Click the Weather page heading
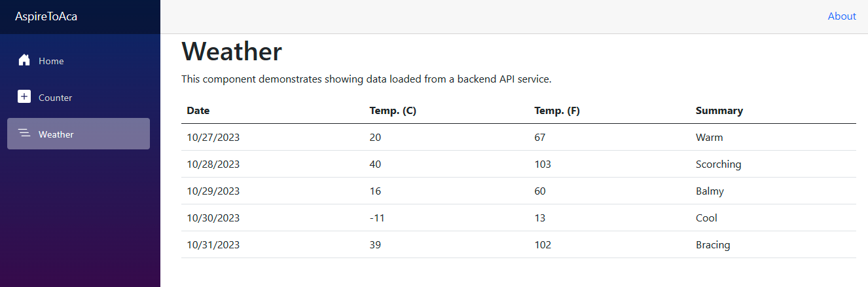868x287 pixels. coord(232,51)
